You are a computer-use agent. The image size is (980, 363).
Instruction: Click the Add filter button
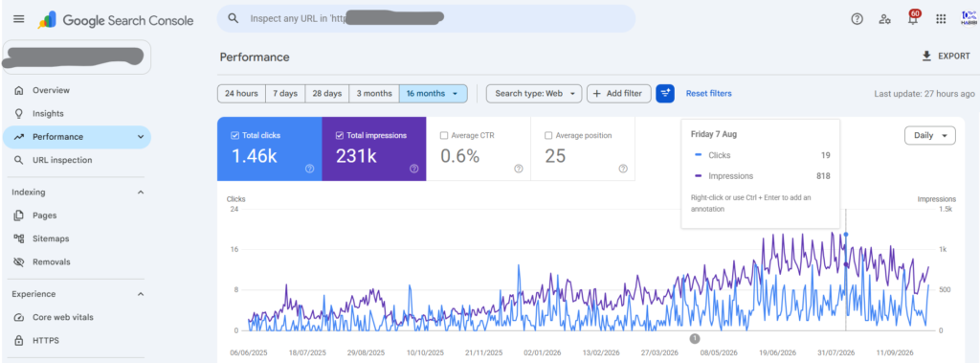coord(619,93)
